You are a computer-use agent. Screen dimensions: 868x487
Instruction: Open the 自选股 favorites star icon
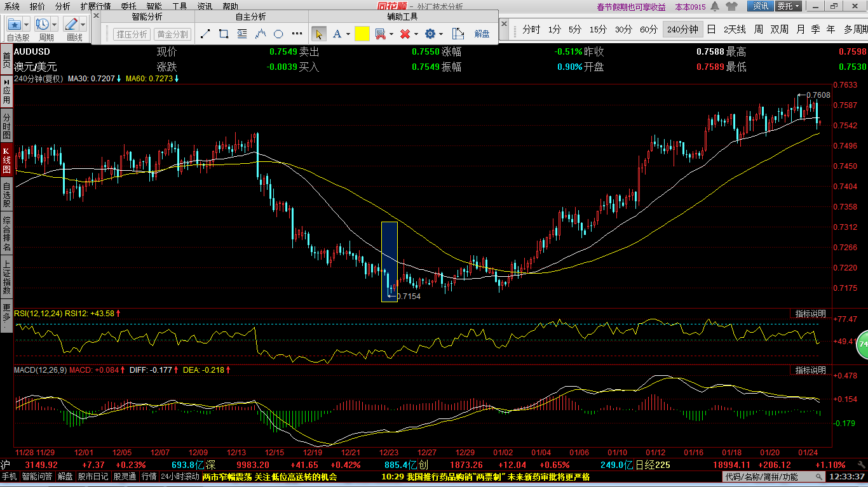click(x=14, y=24)
